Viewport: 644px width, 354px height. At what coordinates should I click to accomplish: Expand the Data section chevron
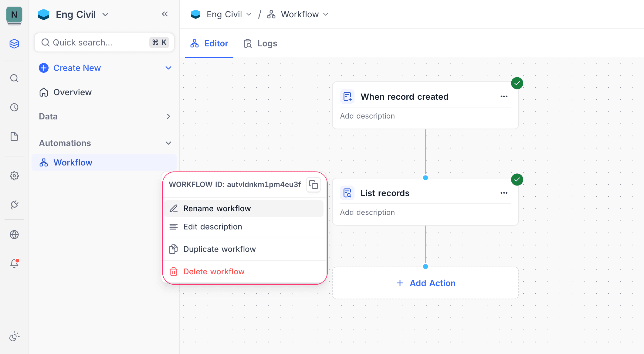tap(168, 116)
